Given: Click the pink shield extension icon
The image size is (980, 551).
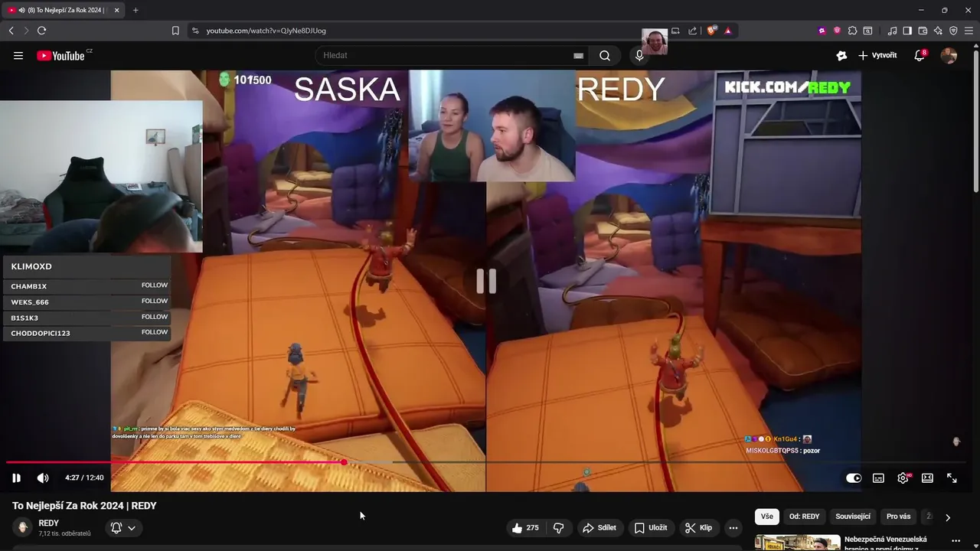Looking at the screenshot, I should click(837, 31).
